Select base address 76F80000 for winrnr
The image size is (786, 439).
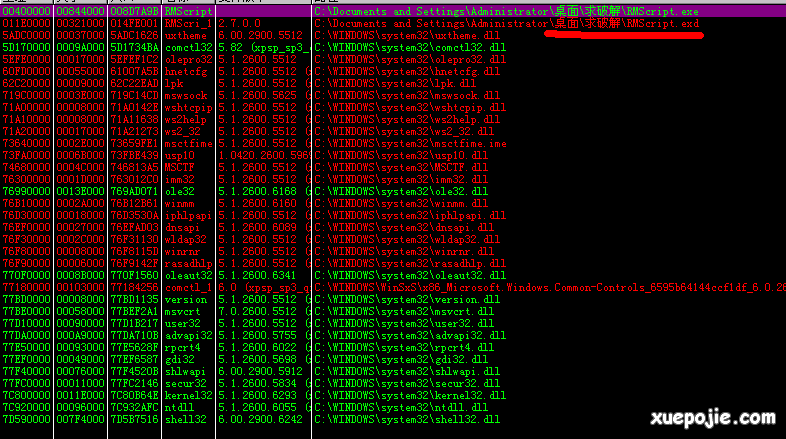coord(27,252)
